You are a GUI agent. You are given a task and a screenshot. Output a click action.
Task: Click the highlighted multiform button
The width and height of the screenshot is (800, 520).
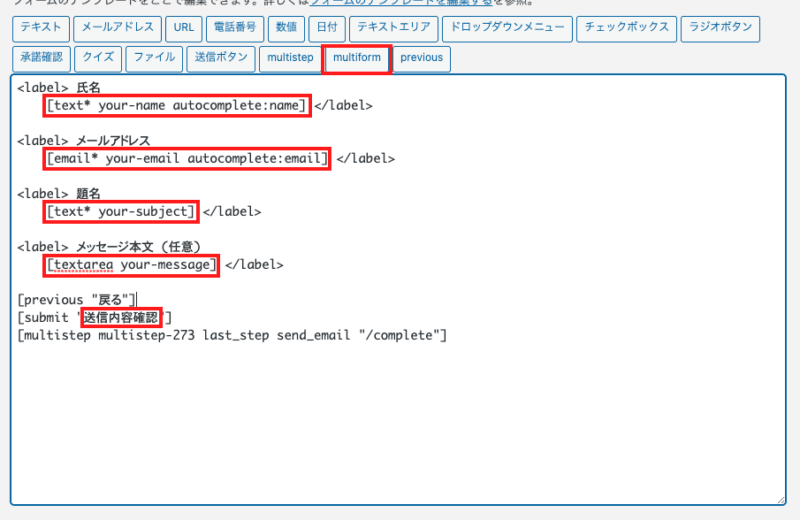pyautogui.click(x=356, y=58)
